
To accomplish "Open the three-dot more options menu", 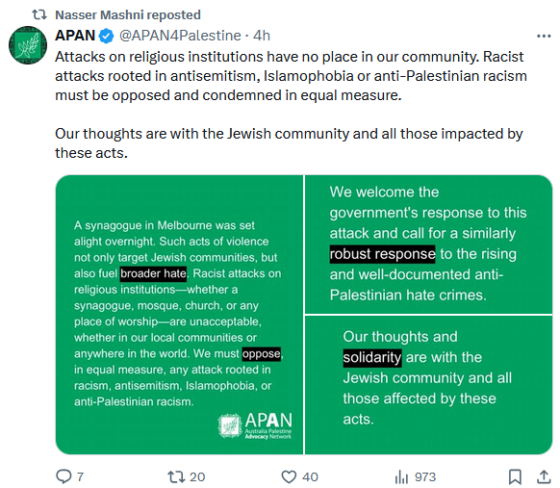I will point(544,36).
